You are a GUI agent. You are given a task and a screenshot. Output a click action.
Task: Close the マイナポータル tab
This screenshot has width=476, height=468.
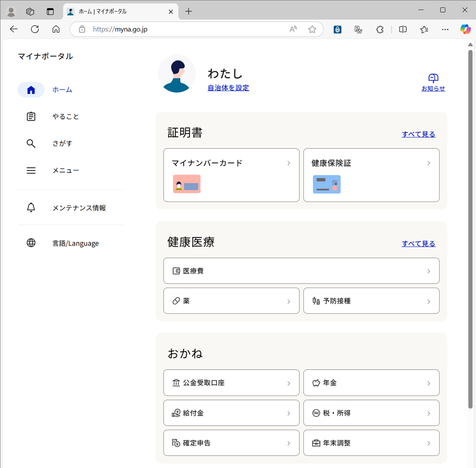[x=171, y=12]
